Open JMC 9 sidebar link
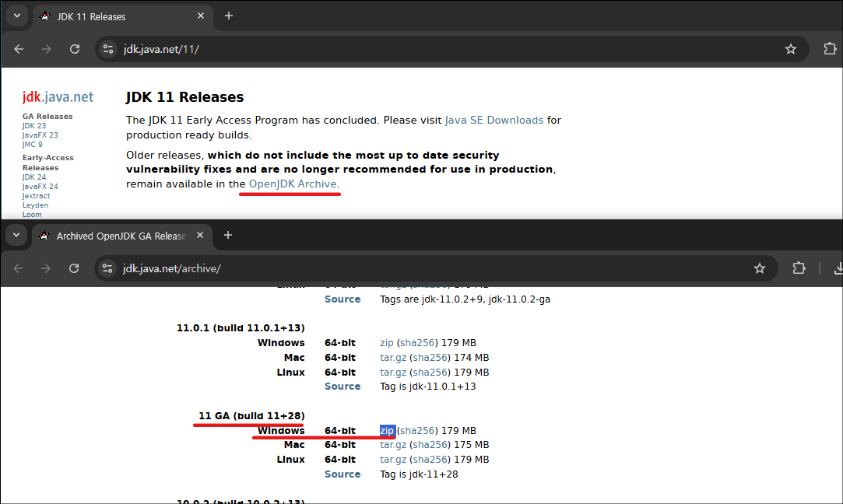 (32, 144)
